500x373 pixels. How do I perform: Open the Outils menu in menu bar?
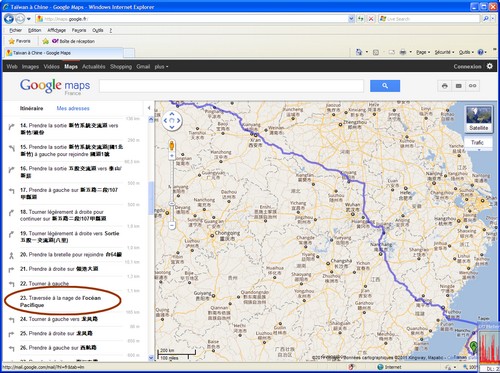[98, 30]
